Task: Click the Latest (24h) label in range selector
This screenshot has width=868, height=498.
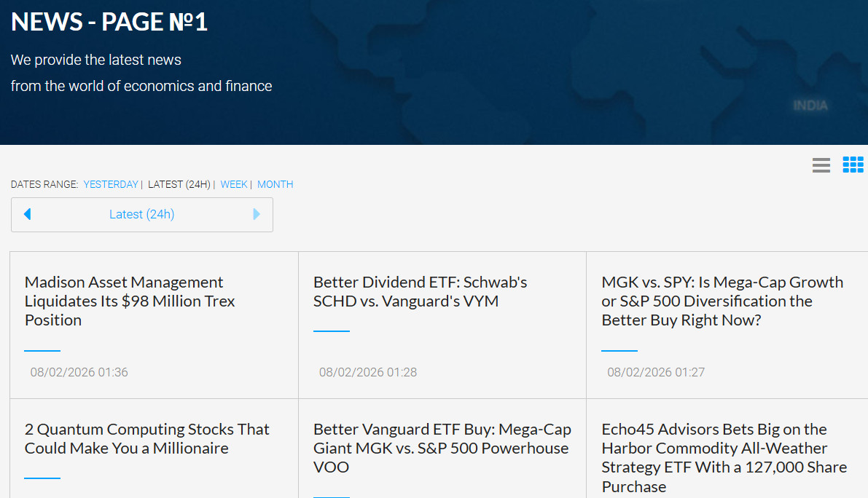Action: (142, 214)
